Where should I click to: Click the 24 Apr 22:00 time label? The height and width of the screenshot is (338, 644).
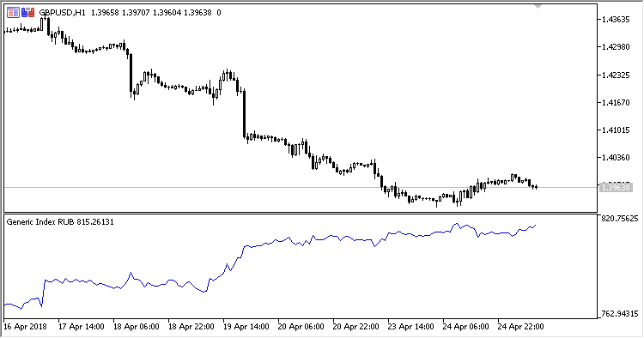[521, 327]
